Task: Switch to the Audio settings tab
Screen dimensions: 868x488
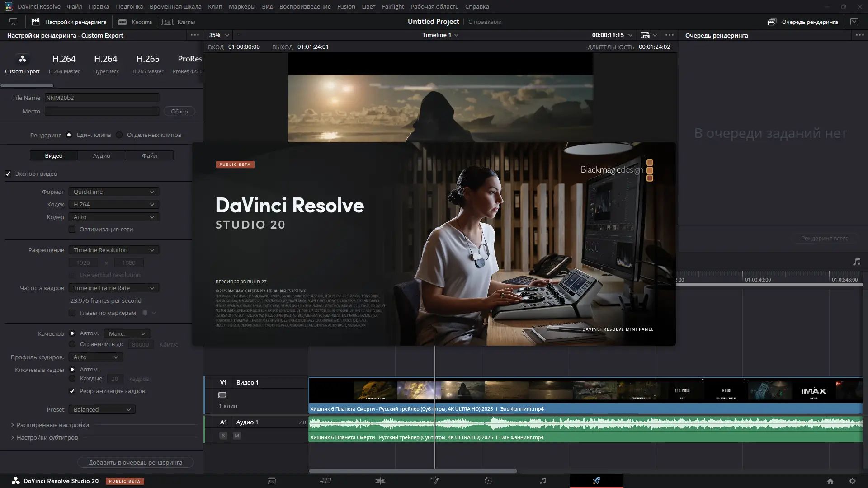Action: [x=101, y=155]
